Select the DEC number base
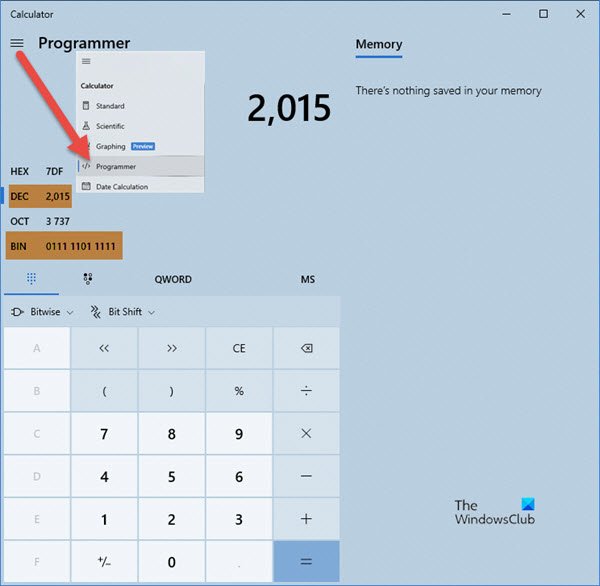This screenshot has width=600, height=586. [x=40, y=196]
